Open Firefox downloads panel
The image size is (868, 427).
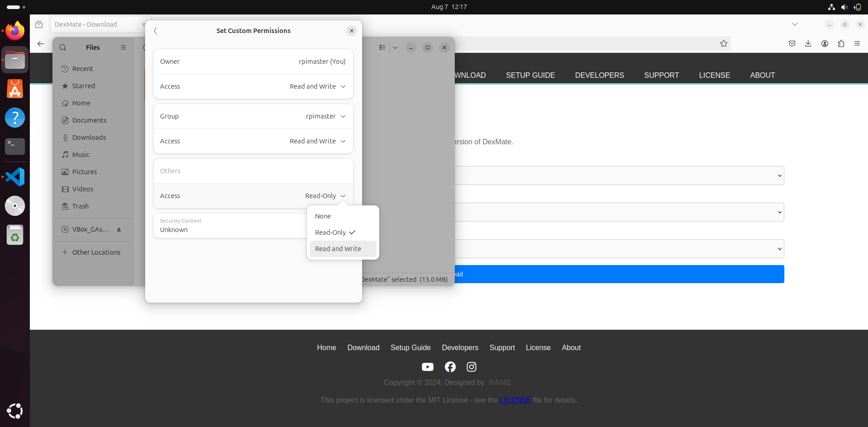(x=808, y=43)
